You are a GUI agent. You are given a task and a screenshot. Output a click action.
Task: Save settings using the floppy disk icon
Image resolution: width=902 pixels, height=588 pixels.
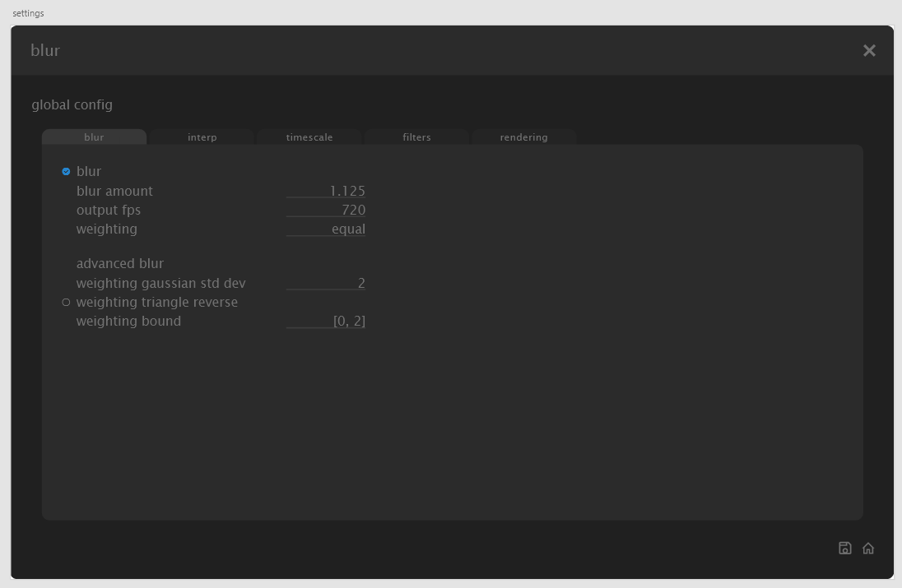845,548
